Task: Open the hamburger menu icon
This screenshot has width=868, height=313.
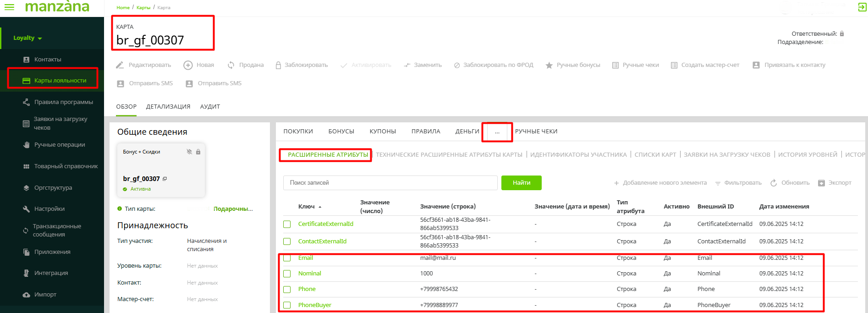Action: point(9,7)
